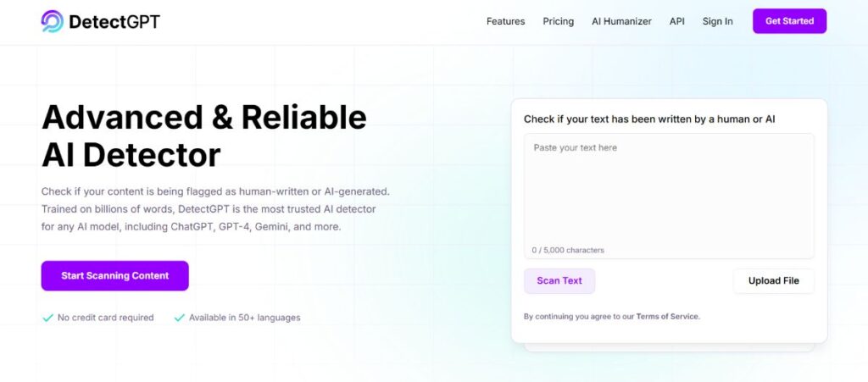Viewport: 868px width, 382px height.
Task: Open the Features menu item
Action: [505, 21]
